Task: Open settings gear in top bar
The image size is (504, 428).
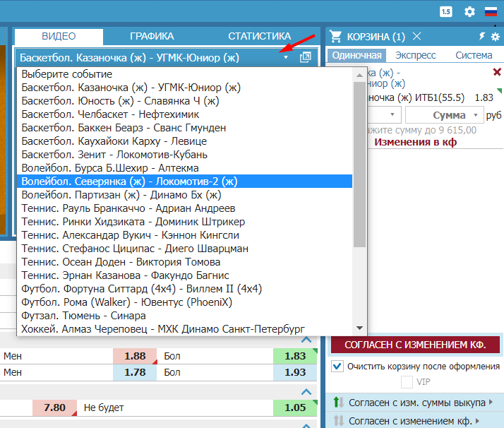Action: coord(469,12)
